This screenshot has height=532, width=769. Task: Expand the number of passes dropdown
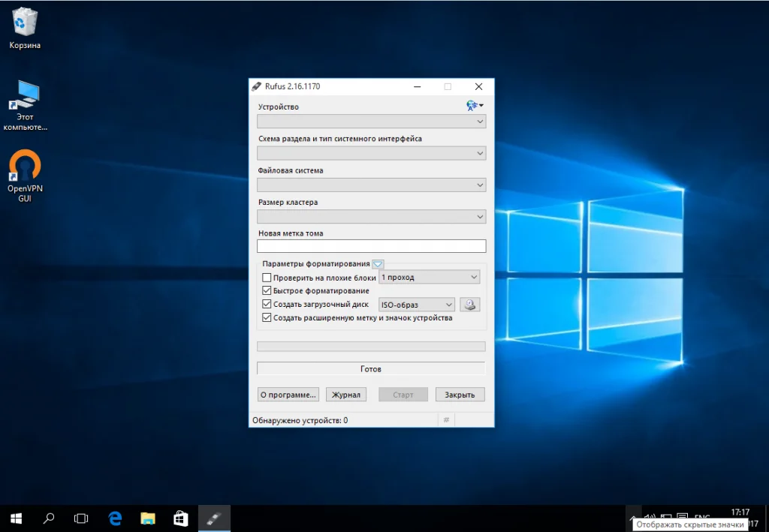click(430, 278)
